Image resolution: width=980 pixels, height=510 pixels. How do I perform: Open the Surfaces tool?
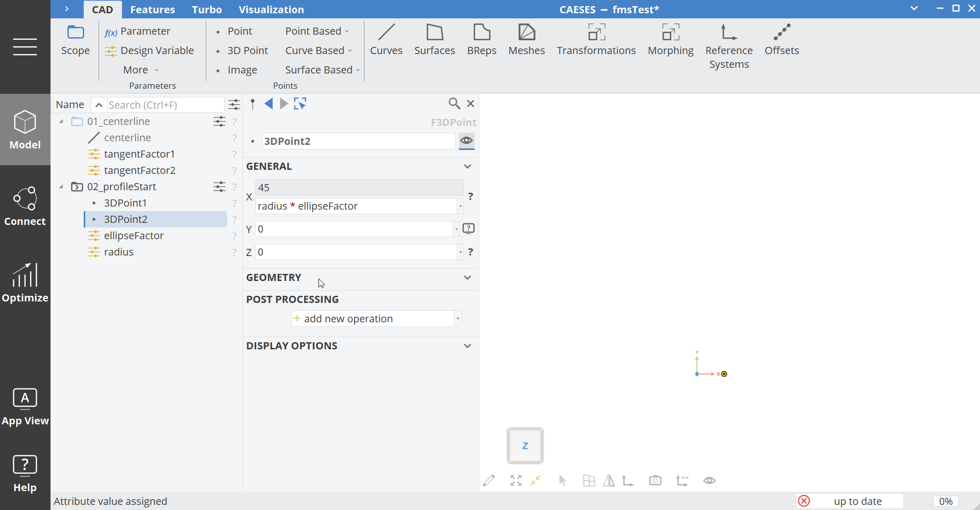coord(434,40)
